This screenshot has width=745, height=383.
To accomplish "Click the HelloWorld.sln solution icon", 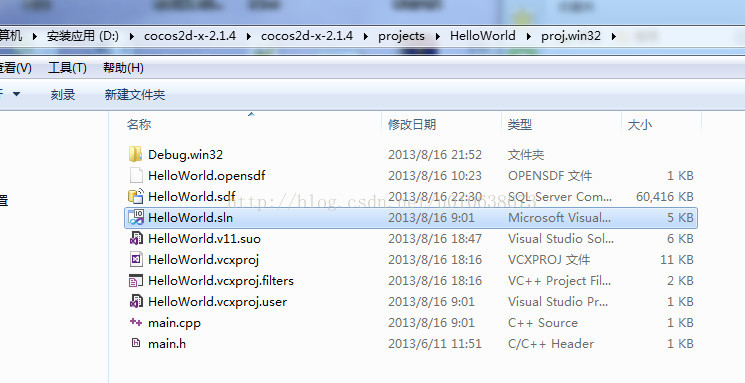I will (x=136, y=217).
